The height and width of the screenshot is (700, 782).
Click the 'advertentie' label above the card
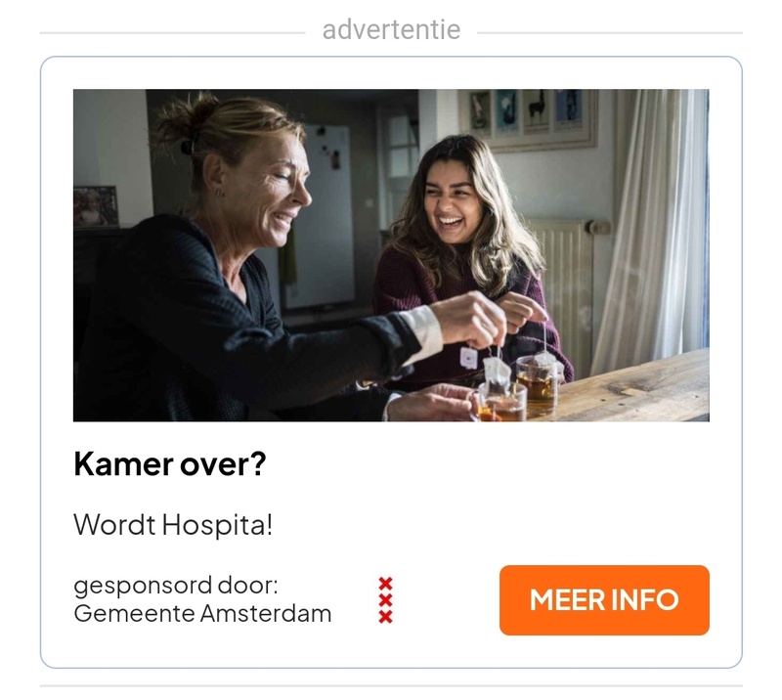[391, 30]
